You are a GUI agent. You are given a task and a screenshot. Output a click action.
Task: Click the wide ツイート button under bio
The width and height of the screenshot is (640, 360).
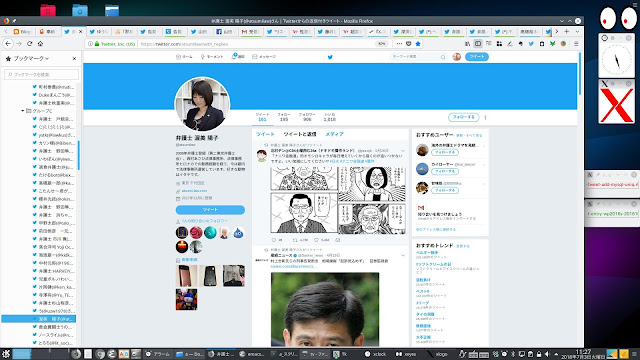(x=210, y=210)
